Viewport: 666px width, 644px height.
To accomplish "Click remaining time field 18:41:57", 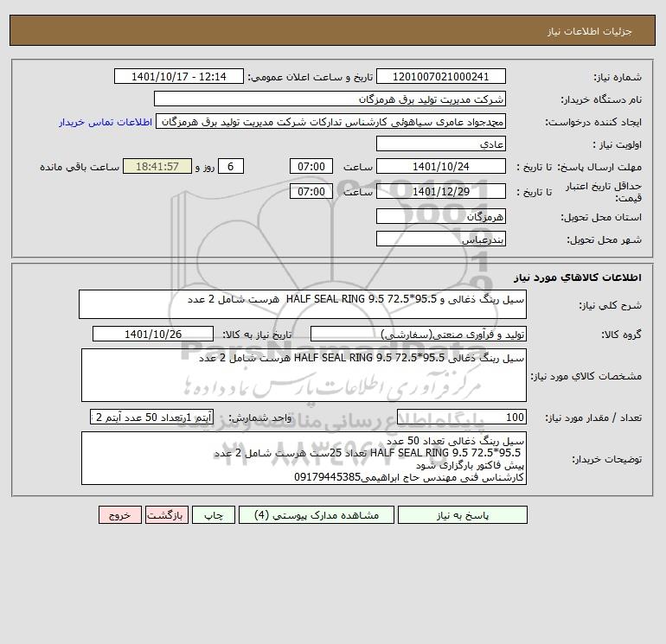I will (157, 167).
